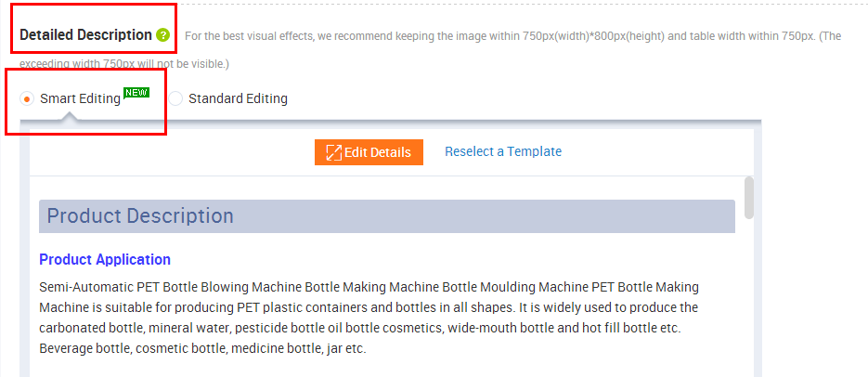The width and height of the screenshot is (868, 377).
Task: Click the green help question mark icon
Action: (162, 35)
